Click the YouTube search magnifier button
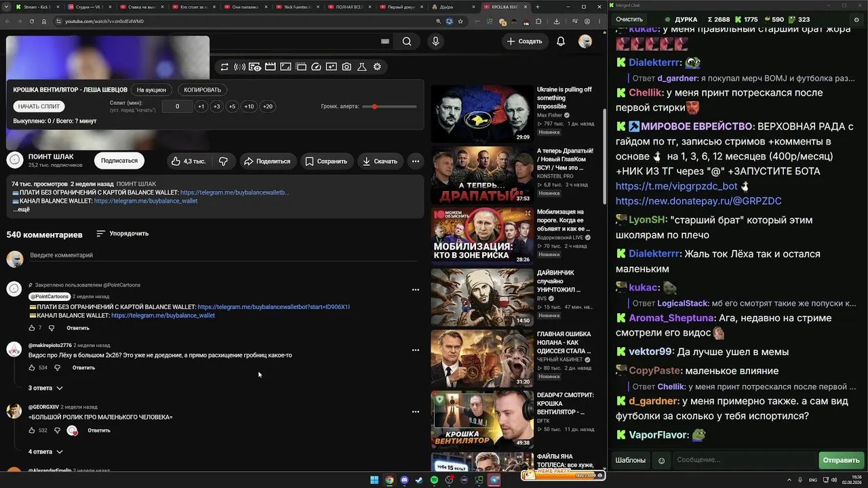 click(x=407, y=41)
